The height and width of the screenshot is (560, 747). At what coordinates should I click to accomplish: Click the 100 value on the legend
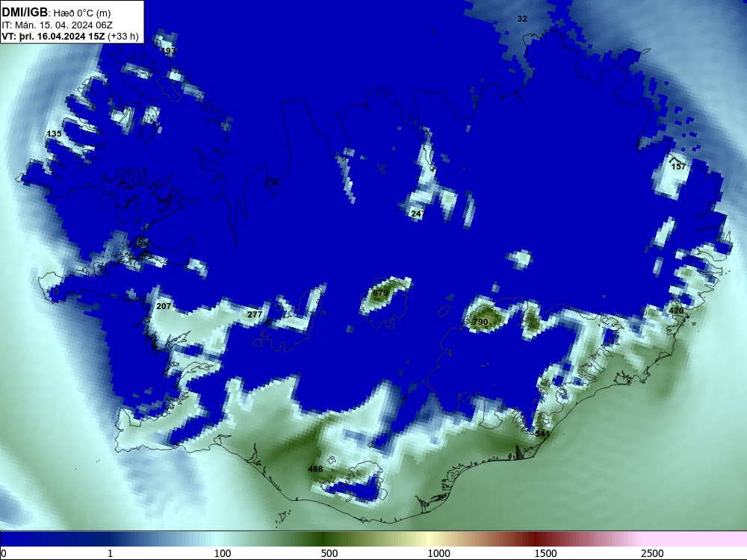pyautogui.click(x=223, y=553)
